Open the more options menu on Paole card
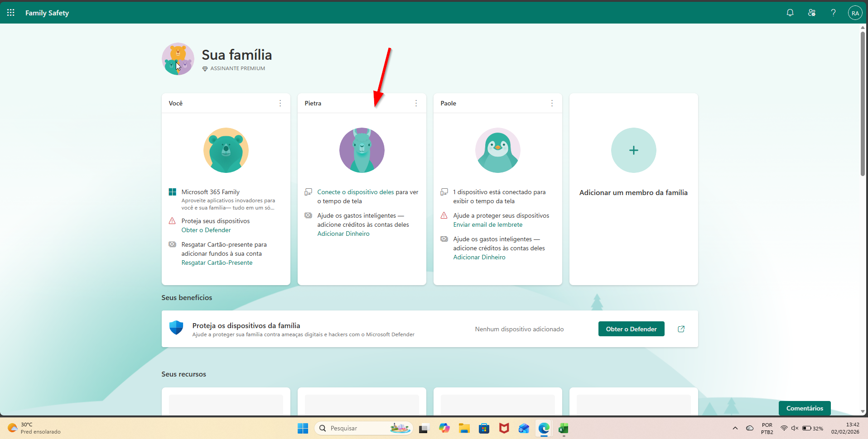This screenshot has width=868, height=439. click(x=552, y=103)
